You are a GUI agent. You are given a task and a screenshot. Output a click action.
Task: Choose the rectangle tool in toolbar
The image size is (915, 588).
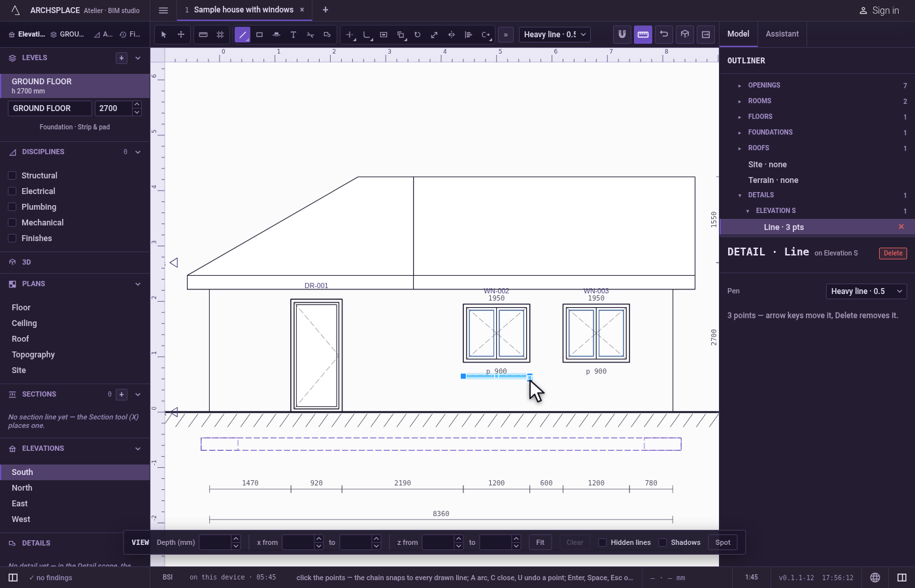[x=259, y=35]
